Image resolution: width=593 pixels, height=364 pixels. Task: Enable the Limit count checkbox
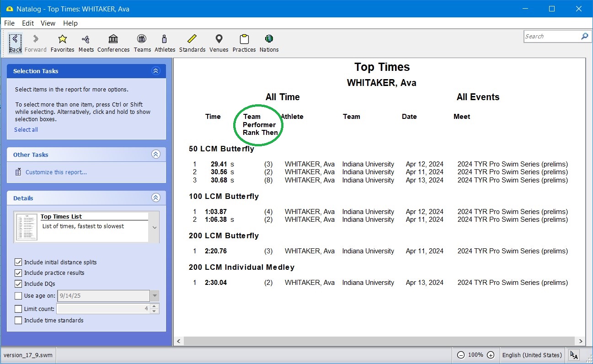[x=18, y=309]
